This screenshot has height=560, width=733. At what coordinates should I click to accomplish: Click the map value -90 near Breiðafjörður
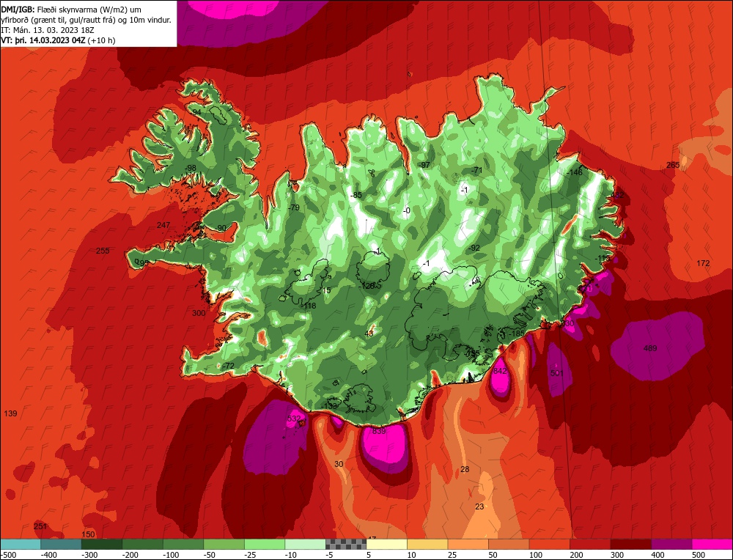[x=221, y=228]
